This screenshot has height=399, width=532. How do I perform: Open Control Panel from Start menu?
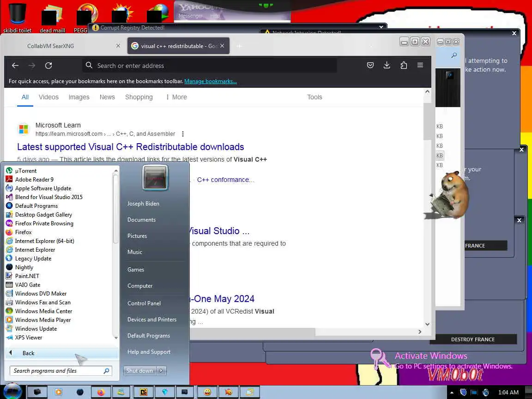(144, 303)
